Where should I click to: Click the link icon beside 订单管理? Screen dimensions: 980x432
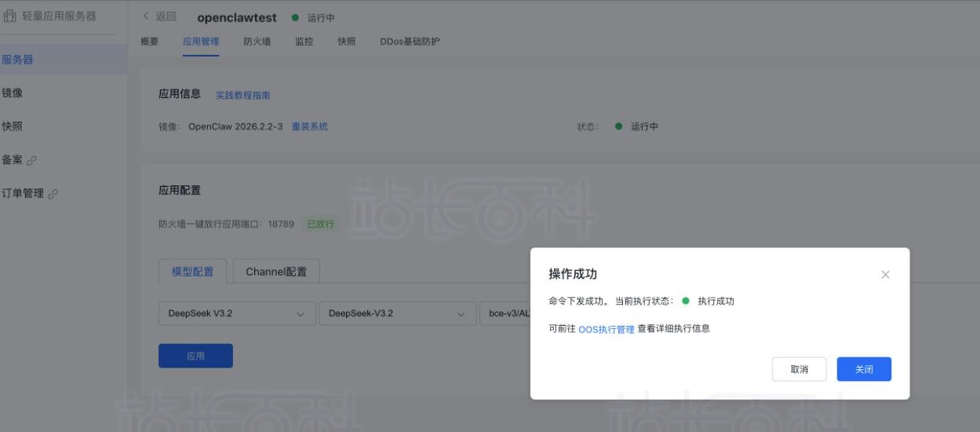tap(53, 194)
